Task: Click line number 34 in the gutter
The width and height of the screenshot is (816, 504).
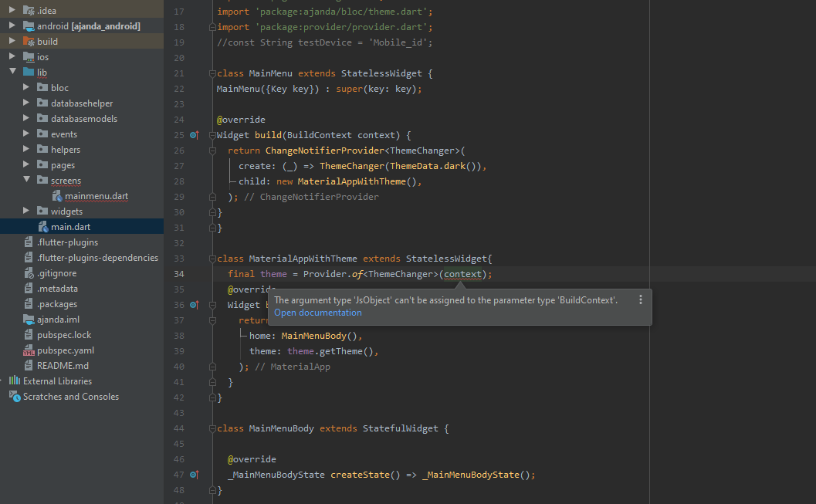Action: point(178,273)
